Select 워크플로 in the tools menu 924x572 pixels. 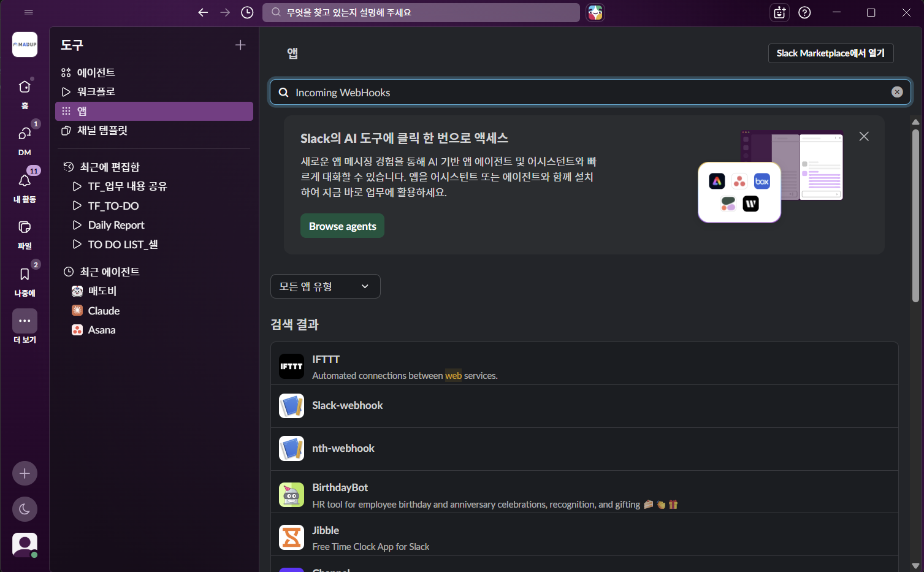pyautogui.click(x=154, y=92)
